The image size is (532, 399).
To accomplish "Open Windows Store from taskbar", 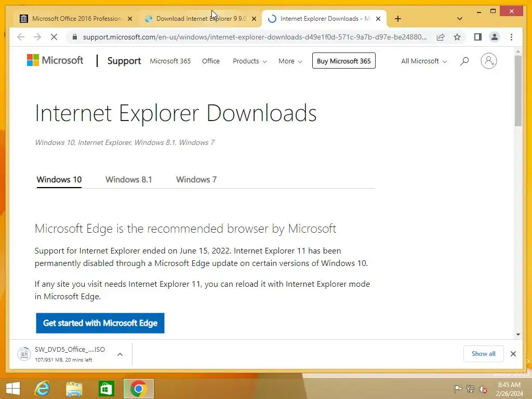I will [x=106, y=389].
